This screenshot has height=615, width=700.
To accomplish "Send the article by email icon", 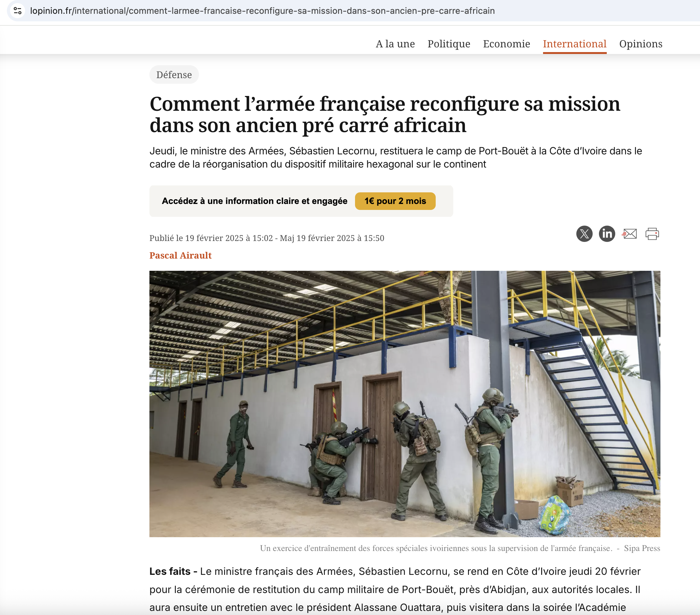I will (x=629, y=234).
